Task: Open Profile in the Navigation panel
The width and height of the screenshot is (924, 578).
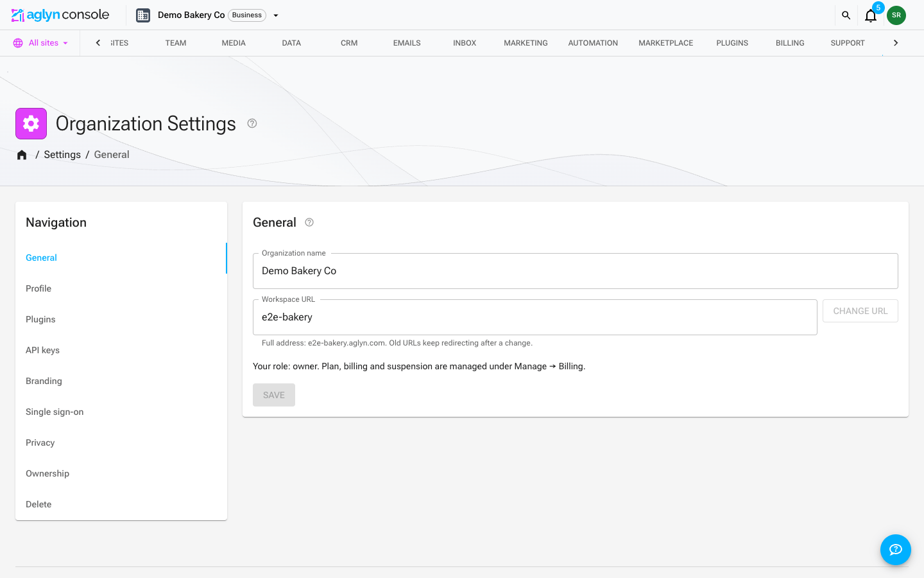Action: [x=121, y=288]
